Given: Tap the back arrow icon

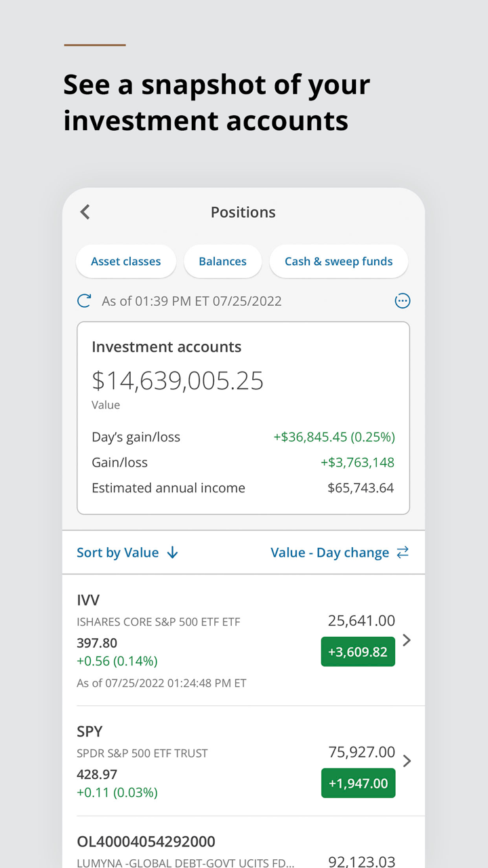Looking at the screenshot, I should (x=85, y=212).
